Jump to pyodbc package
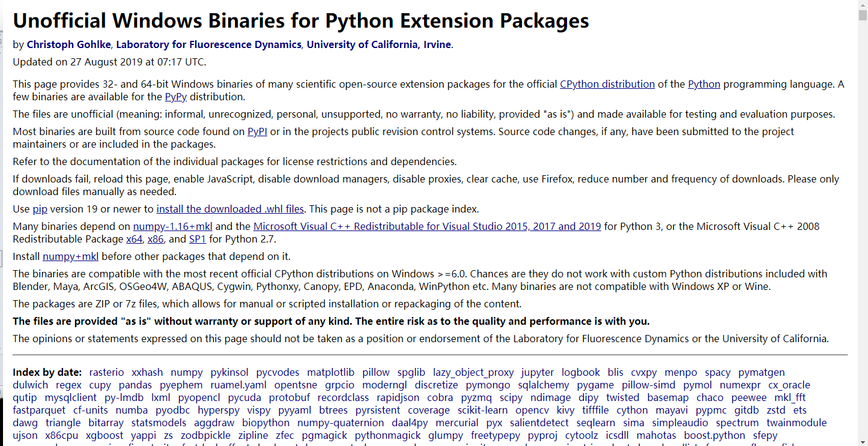Viewport: 868px width, 446px height. (173, 410)
